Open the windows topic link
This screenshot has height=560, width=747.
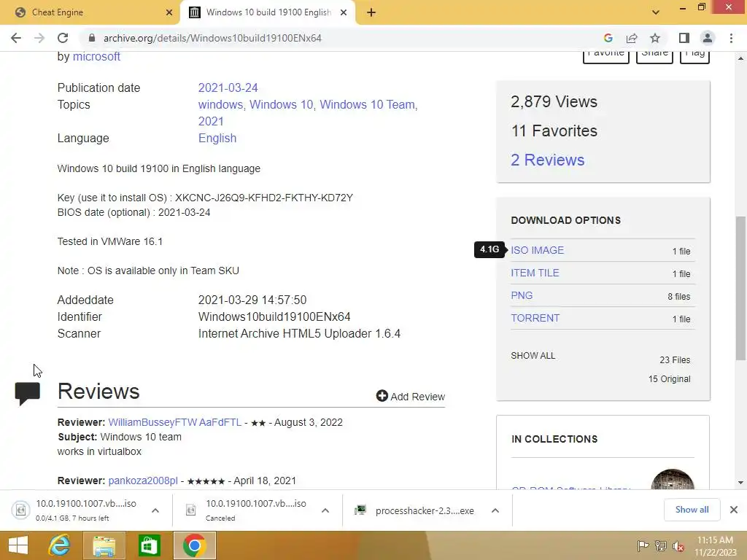[220, 105]
